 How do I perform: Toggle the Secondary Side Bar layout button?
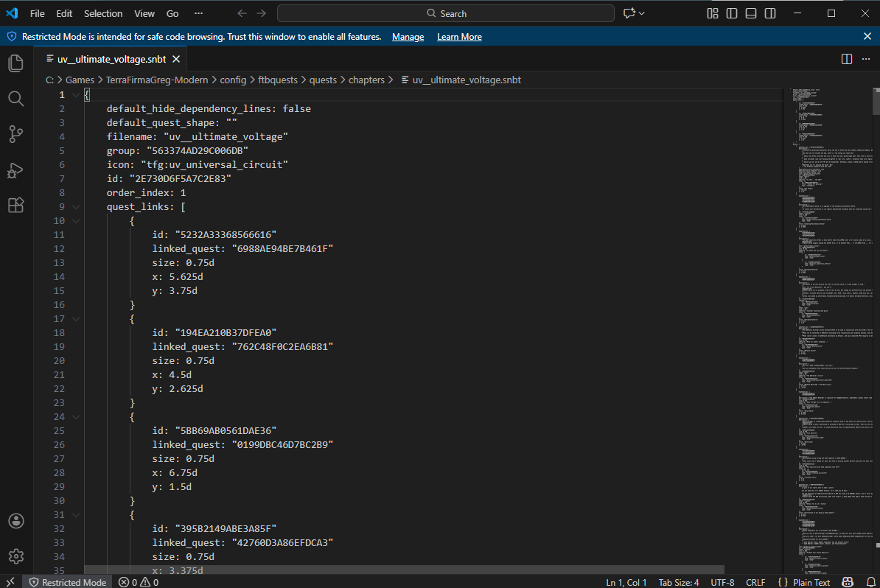770,13
